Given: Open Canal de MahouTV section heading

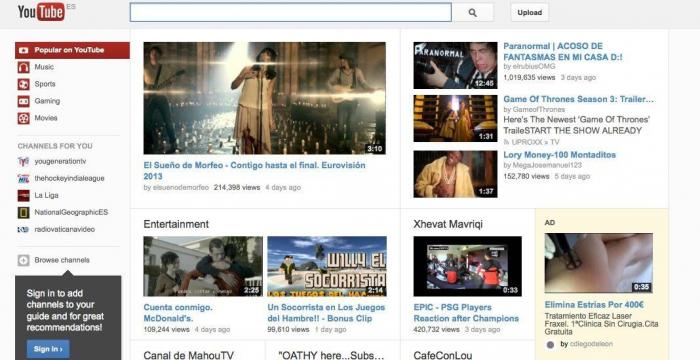Looking at the screenshot, I should click(x=188, y=355).
